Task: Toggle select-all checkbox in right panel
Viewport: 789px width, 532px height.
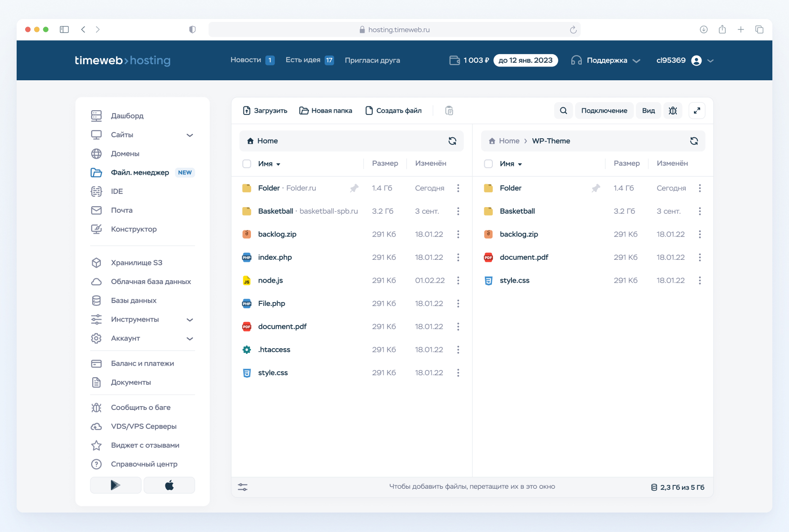Action: (488, 164)
